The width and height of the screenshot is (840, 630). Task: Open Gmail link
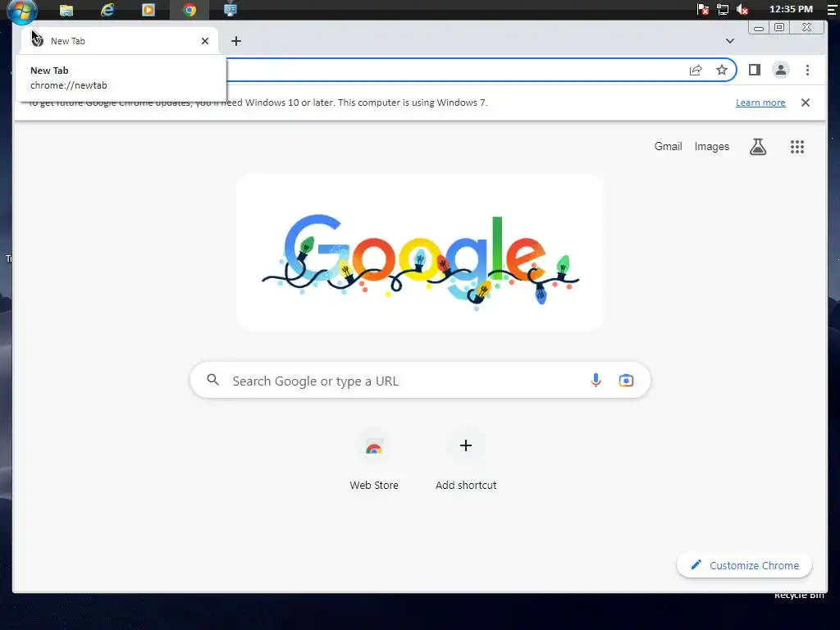tap(668, 146)
